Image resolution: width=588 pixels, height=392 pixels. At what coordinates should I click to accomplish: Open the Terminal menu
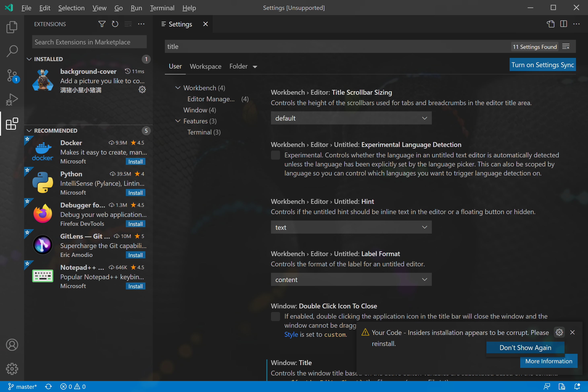coord(162,8)
